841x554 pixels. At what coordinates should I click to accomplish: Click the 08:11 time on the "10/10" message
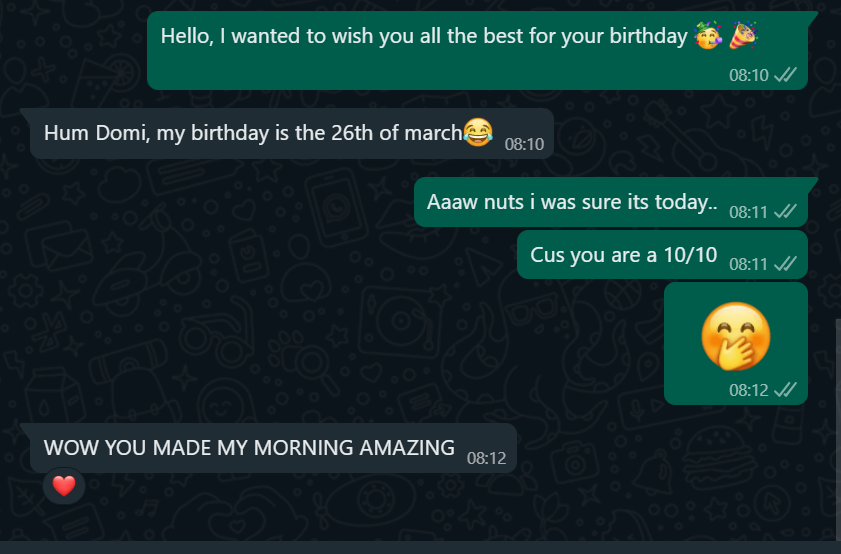click(748, 264)
